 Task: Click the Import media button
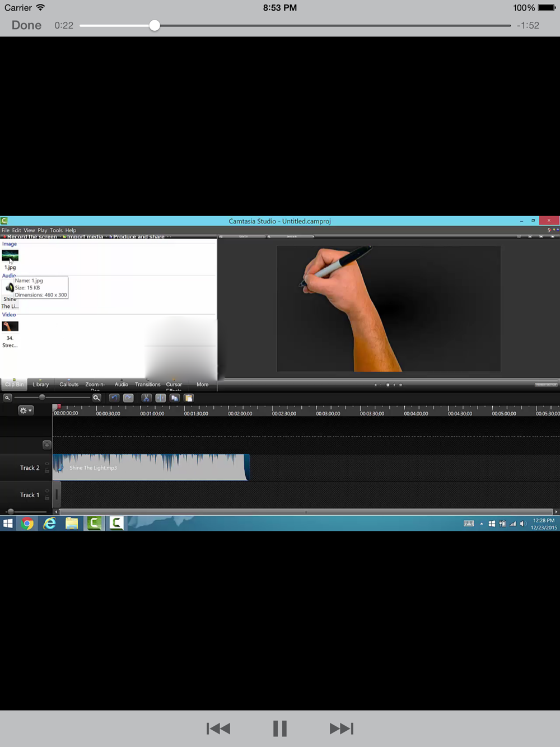[85, 237]
